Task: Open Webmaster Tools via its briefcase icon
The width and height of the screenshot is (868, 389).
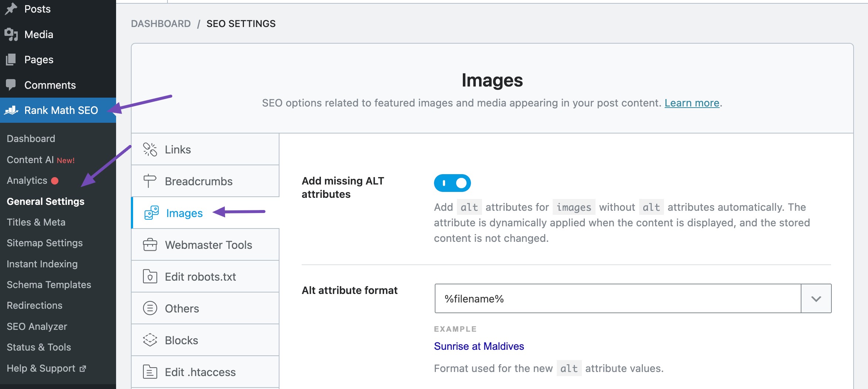Action: [150, 244]
